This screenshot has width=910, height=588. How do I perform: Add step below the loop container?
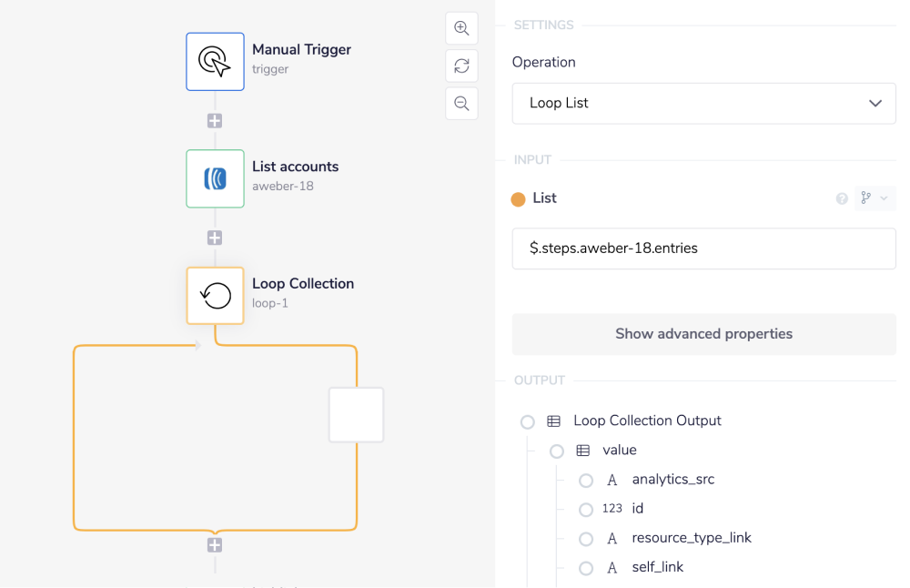pyautogui.click(x=215, y=545)
